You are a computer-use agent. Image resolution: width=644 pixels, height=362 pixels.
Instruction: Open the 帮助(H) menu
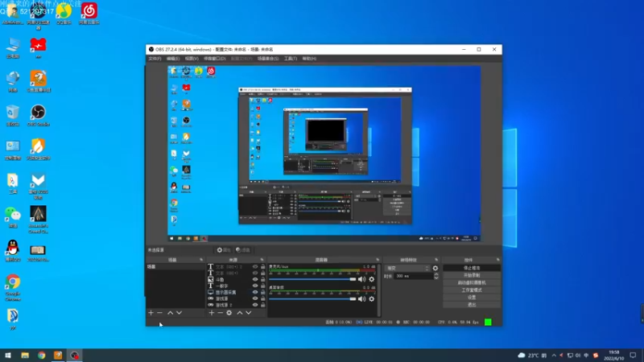(309, 59)
